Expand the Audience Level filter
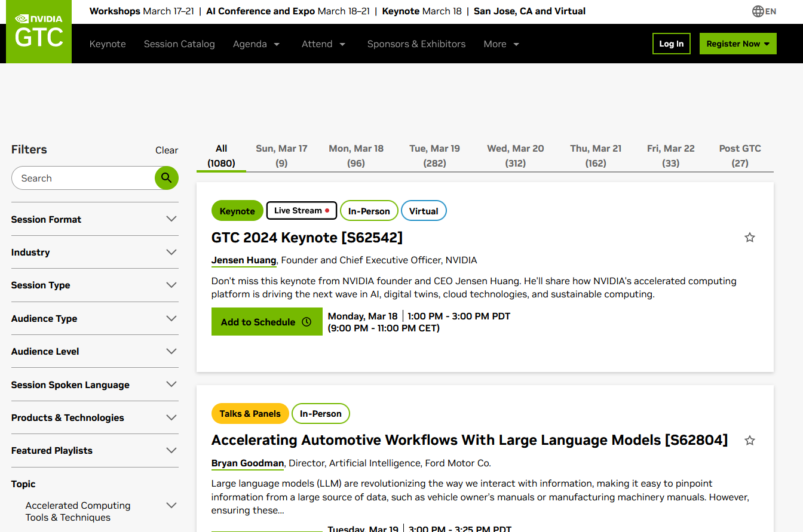The height and width of the screenshot is (532, 803). pos(94,351)
